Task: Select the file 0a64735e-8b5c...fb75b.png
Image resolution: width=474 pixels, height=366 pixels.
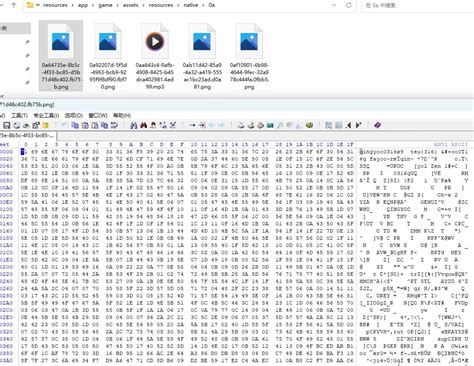Action: pyautogui.click(x=61, y=55)
